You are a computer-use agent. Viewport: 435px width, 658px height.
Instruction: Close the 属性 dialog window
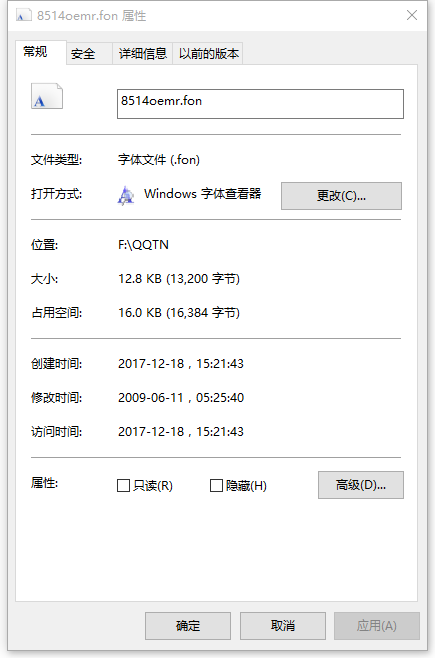(x=412, y=15)
